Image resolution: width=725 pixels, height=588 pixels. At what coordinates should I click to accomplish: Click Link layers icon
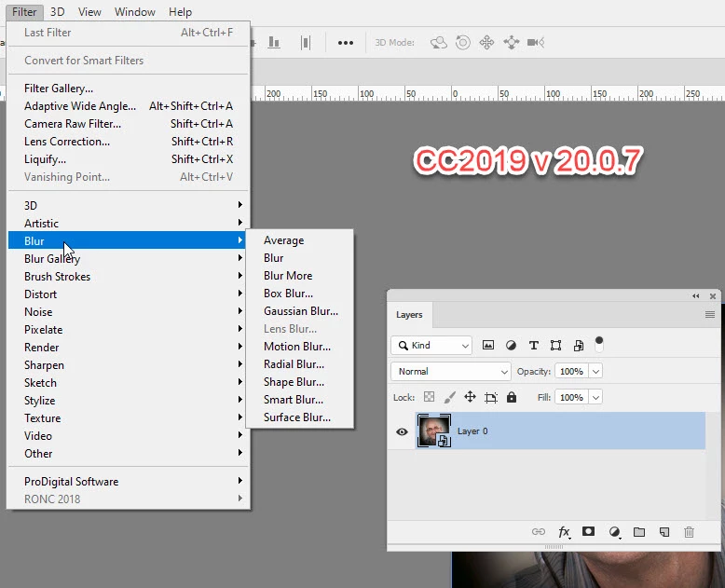tap(539, 531)
